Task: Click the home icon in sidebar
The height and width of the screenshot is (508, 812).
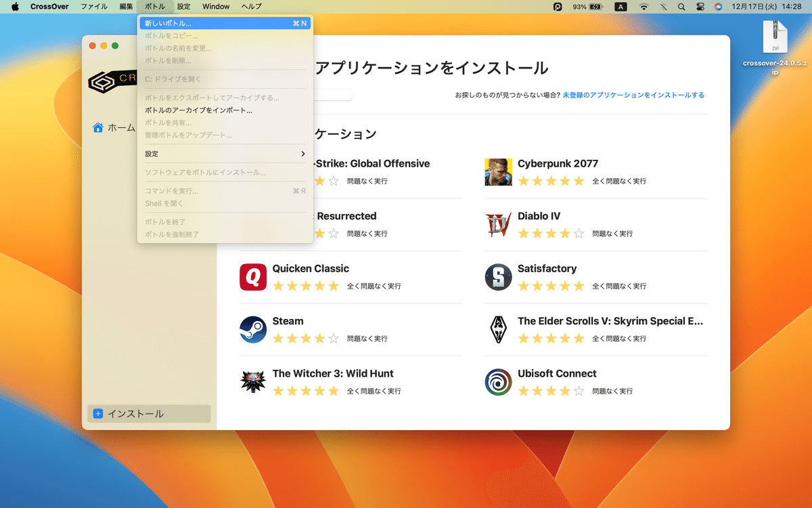Action: point(98,127)
